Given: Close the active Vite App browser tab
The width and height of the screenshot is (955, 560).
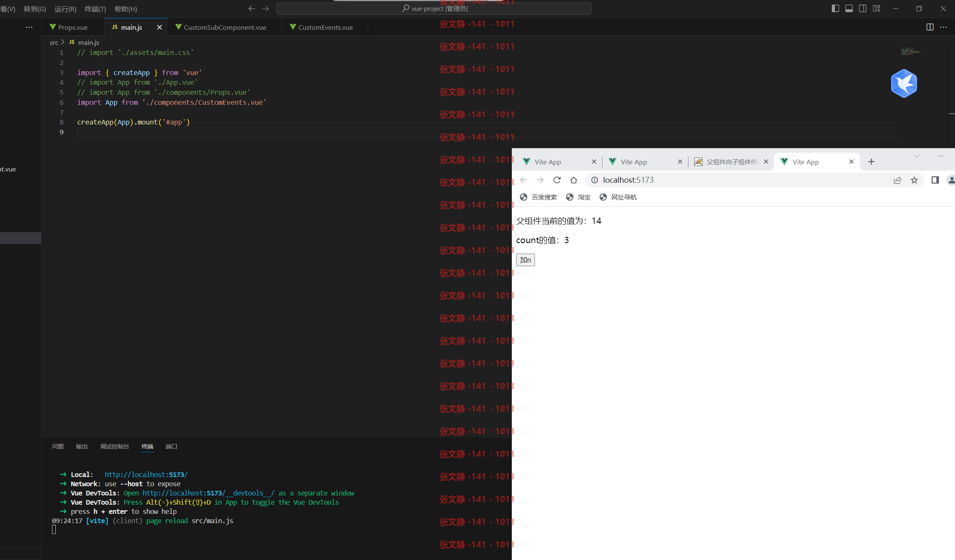Looking at the screenshot, I should coord(851,162).
